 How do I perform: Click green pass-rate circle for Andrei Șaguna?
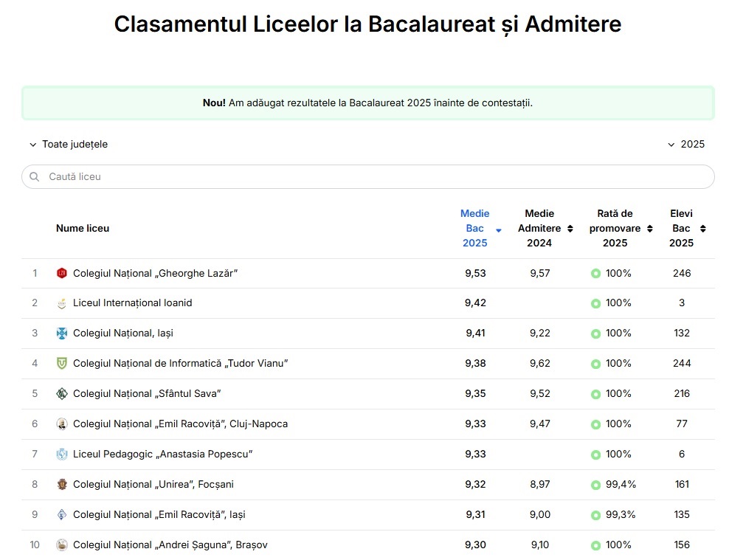click(x=595, y=545)
